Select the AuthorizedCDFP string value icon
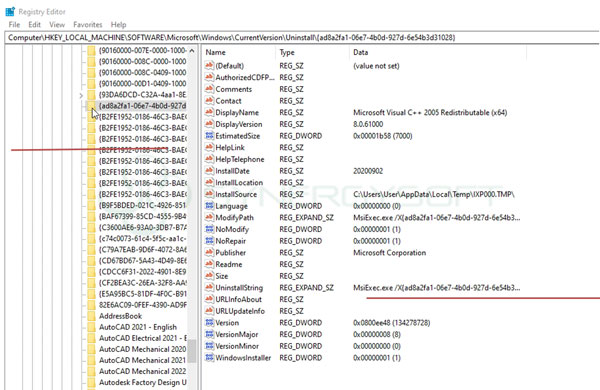The width and height of the screenshot is (600, 390). (209, 77)
